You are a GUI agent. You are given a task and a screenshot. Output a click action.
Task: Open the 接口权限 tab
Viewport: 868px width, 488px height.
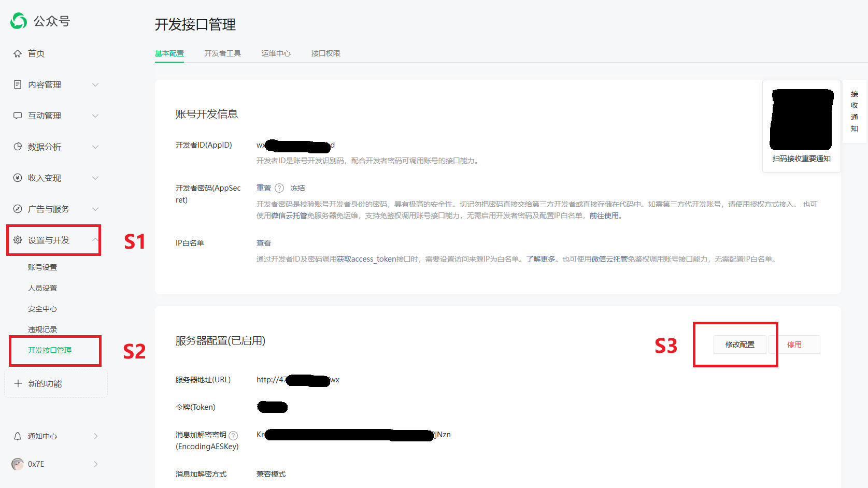[325, 53]
